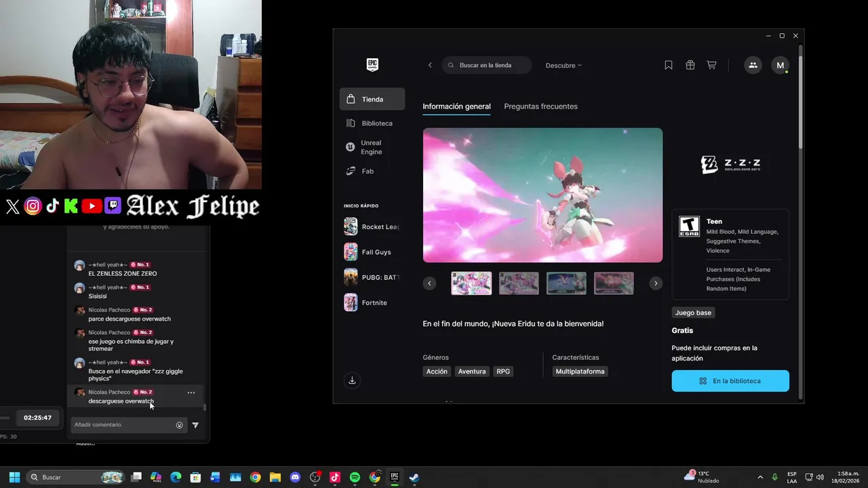Screen dimensions: 868x488
Task: Select the fourth media thumbnail
Action: pyautogui.click(x=614, y=283)
